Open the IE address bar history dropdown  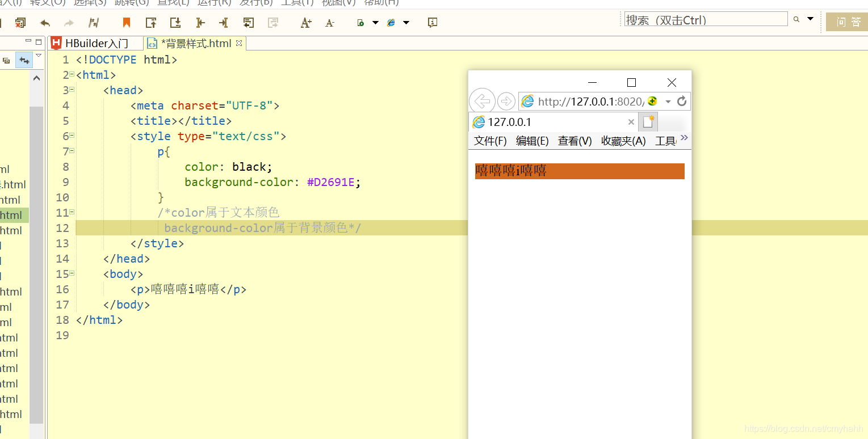tap(668, 102)
